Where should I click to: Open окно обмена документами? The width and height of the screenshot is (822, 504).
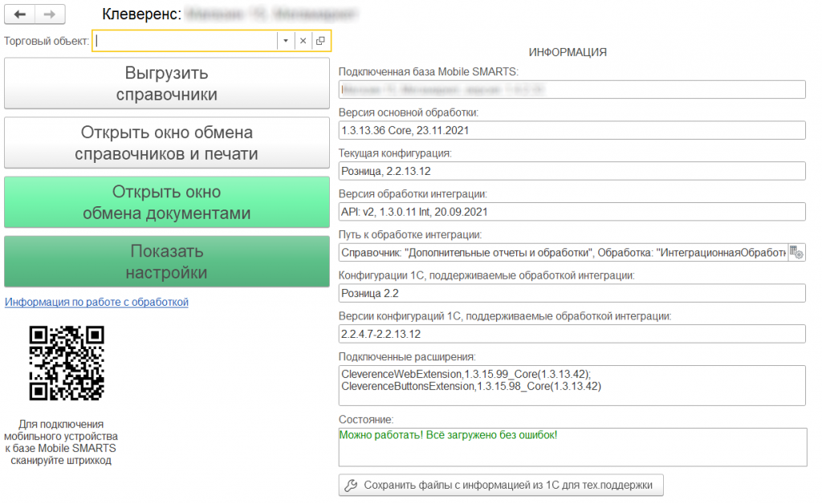coord(167,202)
